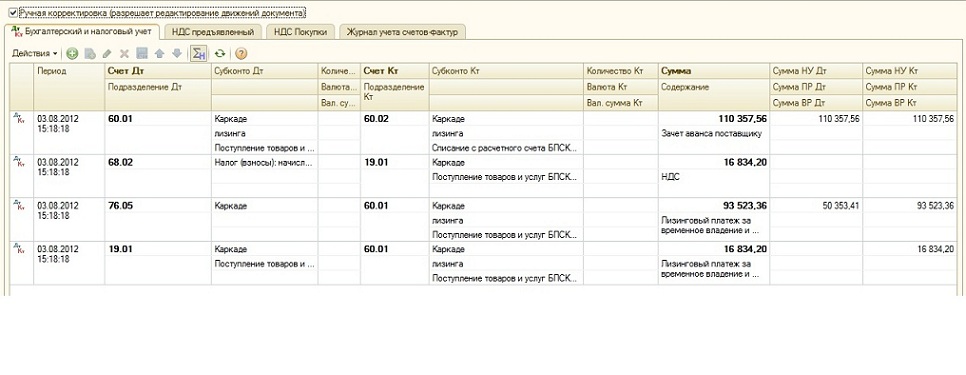Click the Период column header
The height and width of the screenshot is (375, 966).
click(69, 87)
